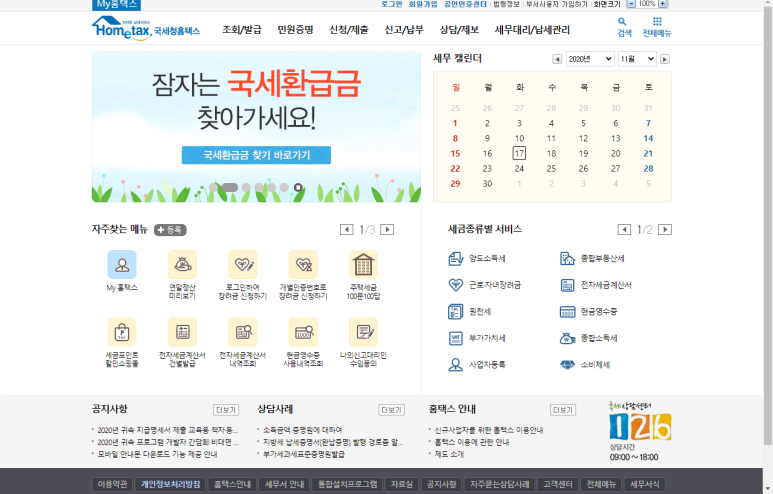Open the year dropdown 2020년
The image size is (773, 494).
point(590,59)
